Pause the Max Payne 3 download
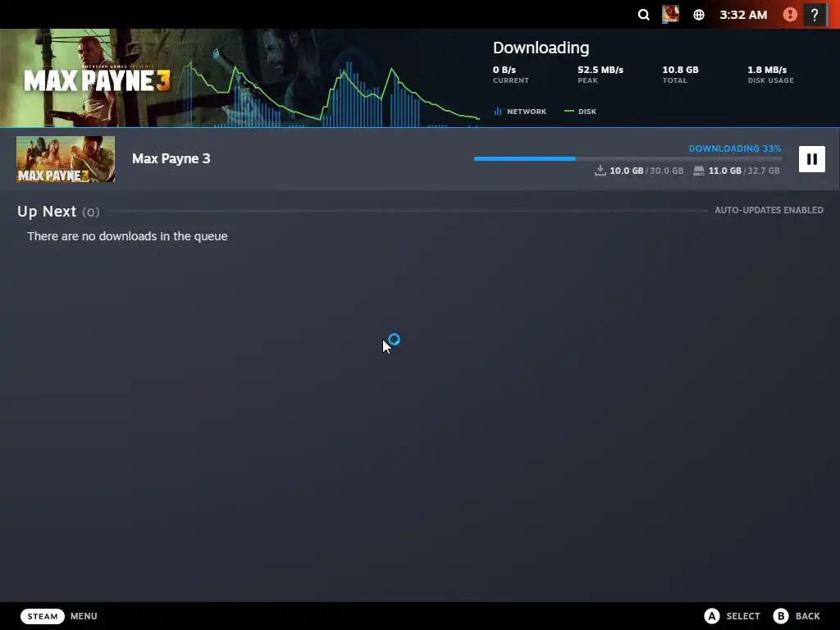Screen dimensions: 840x630 pyautogui.click(x=811, y=159)
